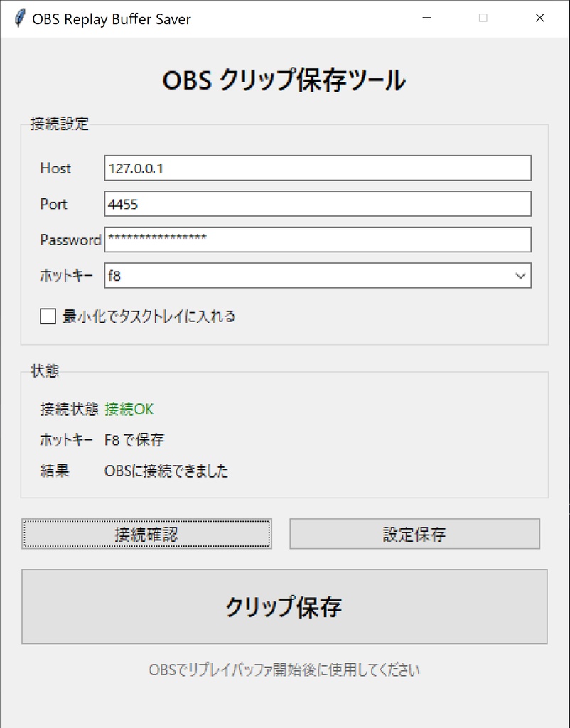
Task: Click the 127.0.0.1 host address text
Action: pos(136,168)
